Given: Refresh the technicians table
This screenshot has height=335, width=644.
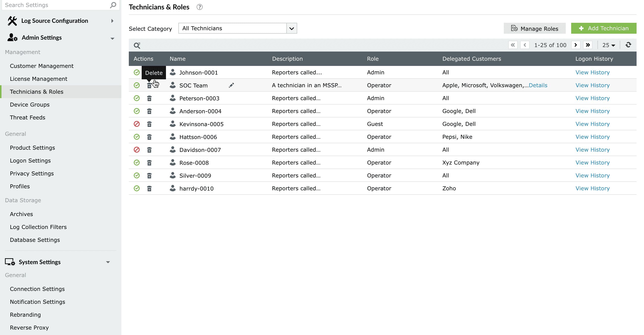Looking at the screenshot, I should pos(628,45).
